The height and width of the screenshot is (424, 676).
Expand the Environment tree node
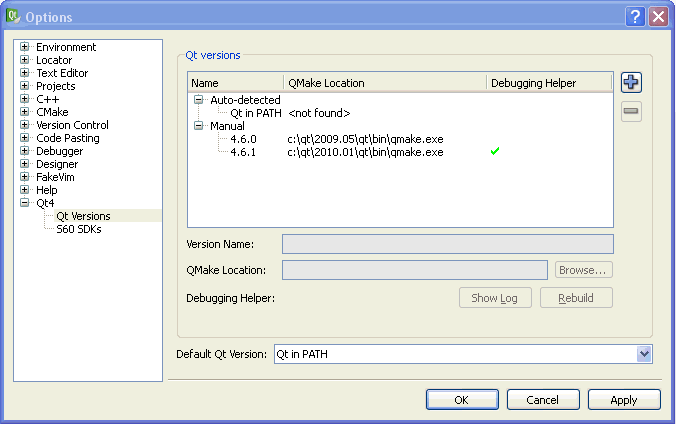click(x=25, y=47)
